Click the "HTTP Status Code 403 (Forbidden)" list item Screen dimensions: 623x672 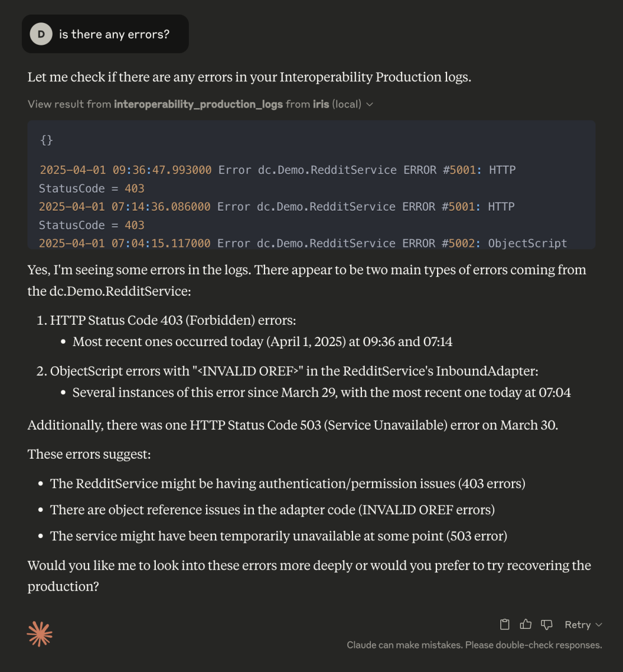point(173,320)
